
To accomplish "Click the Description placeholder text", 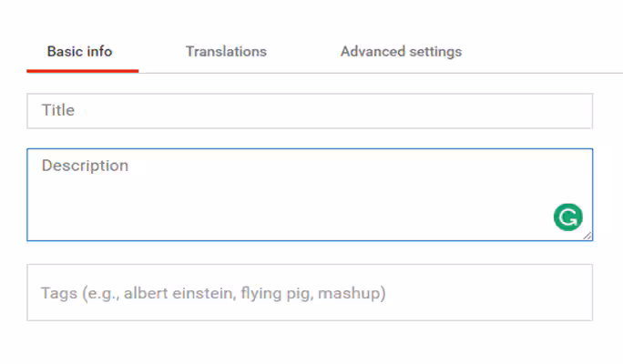I will click(x=85, y=166).
